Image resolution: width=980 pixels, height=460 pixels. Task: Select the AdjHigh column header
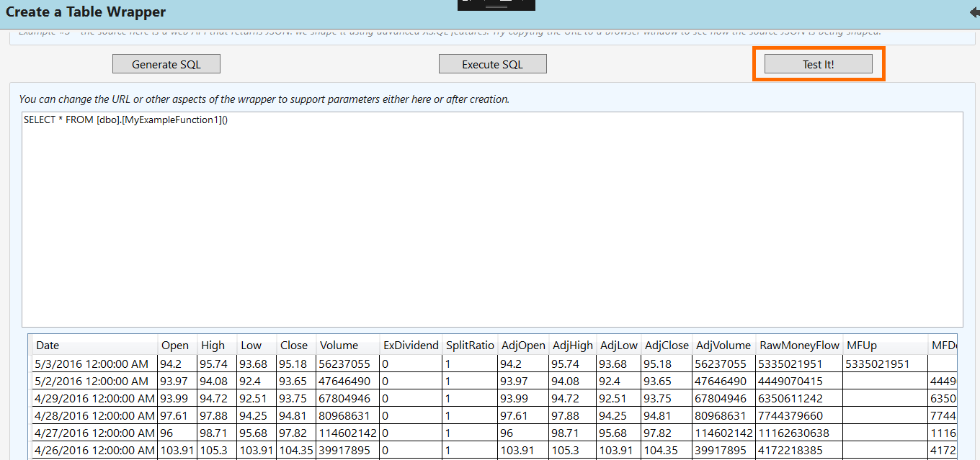coord(573,346)
